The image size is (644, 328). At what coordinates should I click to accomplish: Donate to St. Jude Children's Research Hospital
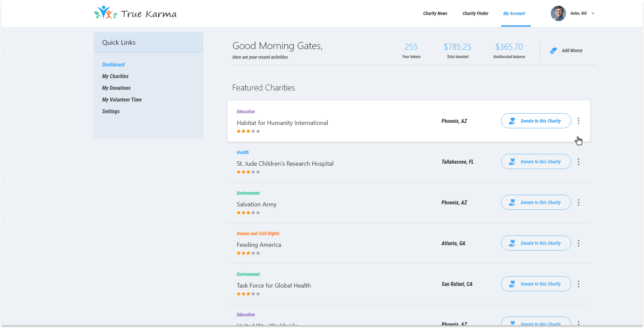tap(536, 162)
